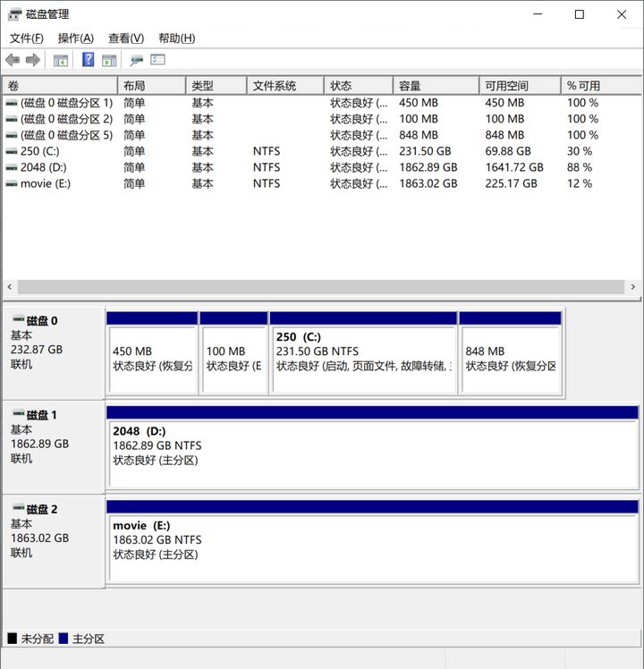Click the 69.88 GB free space cell
The width and height of the screenshot is (644, 669).
[x=508, y=151]
